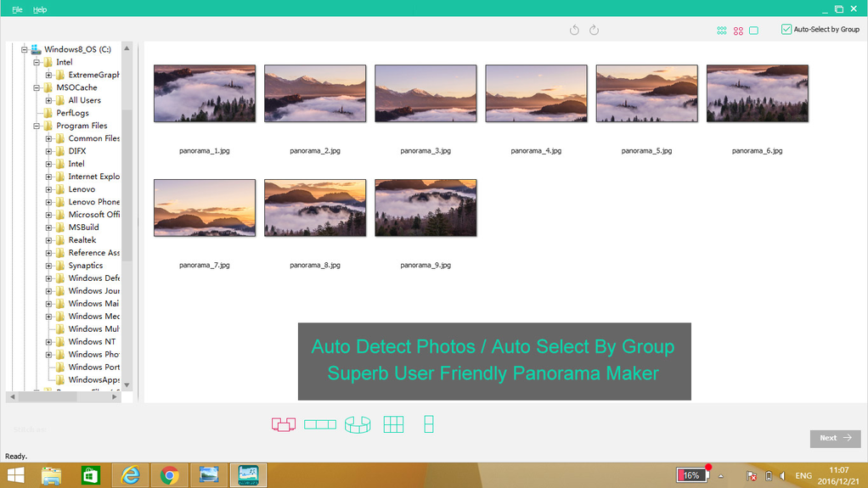Switch to medium thumbnails grid view
This screenshot has width=868, height=488.
pos(738,31)
